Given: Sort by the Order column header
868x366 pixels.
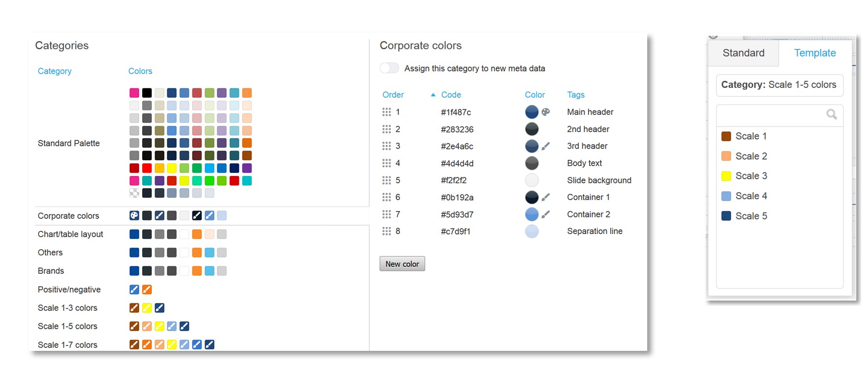Looking at the screenshot, I should pos(393,95).
